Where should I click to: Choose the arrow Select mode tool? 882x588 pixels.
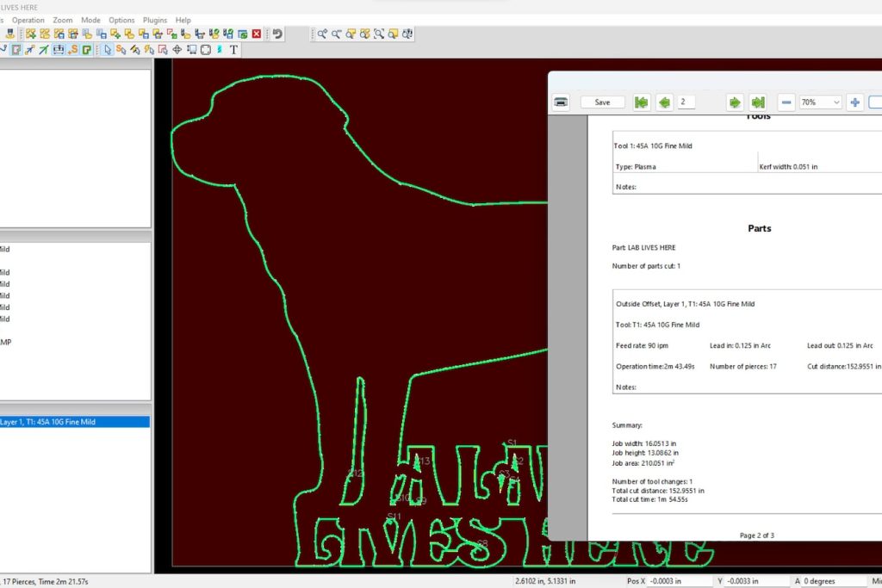[x=108, y=50]
